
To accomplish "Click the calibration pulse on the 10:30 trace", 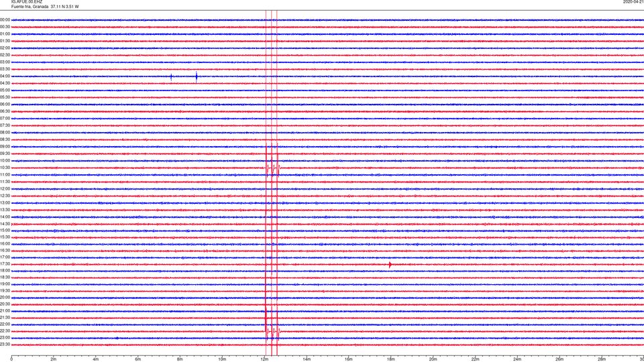I will [x=273, y=168].
